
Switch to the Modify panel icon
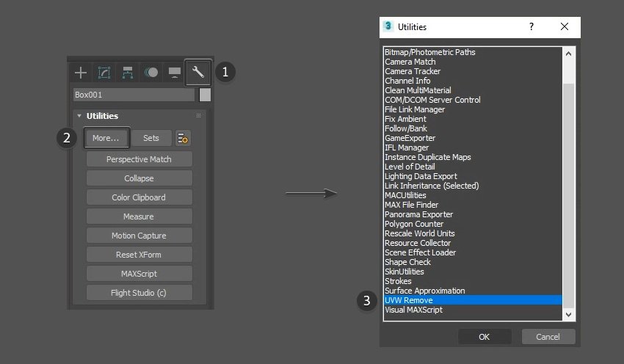[104, 72]
